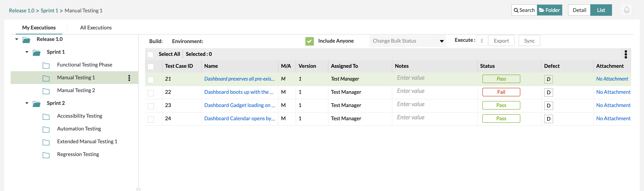Click the Defect D icon for test case 24
The height and width of the screenshot is (191, 644).
point(548,119)
